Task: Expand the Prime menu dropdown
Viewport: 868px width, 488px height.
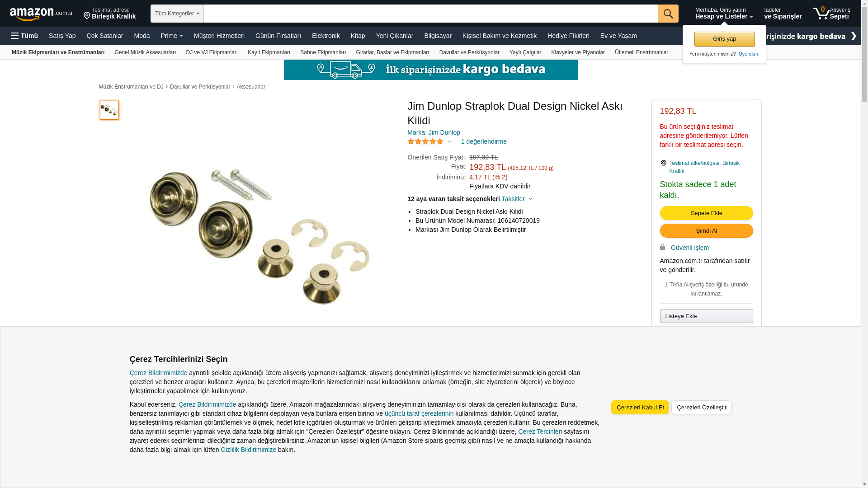Action: (172, 36)
